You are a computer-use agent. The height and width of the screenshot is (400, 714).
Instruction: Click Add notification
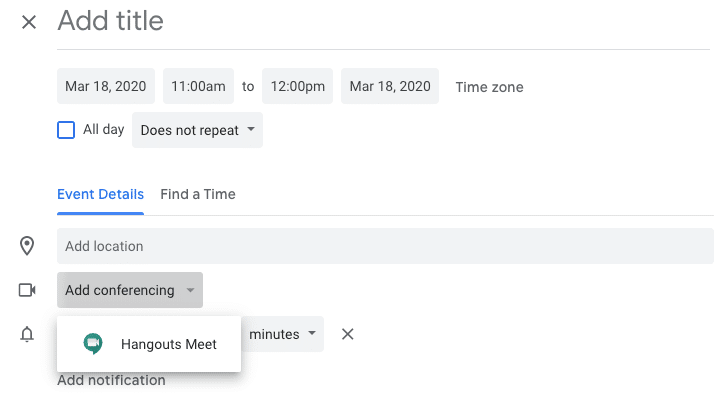(111, 380)
